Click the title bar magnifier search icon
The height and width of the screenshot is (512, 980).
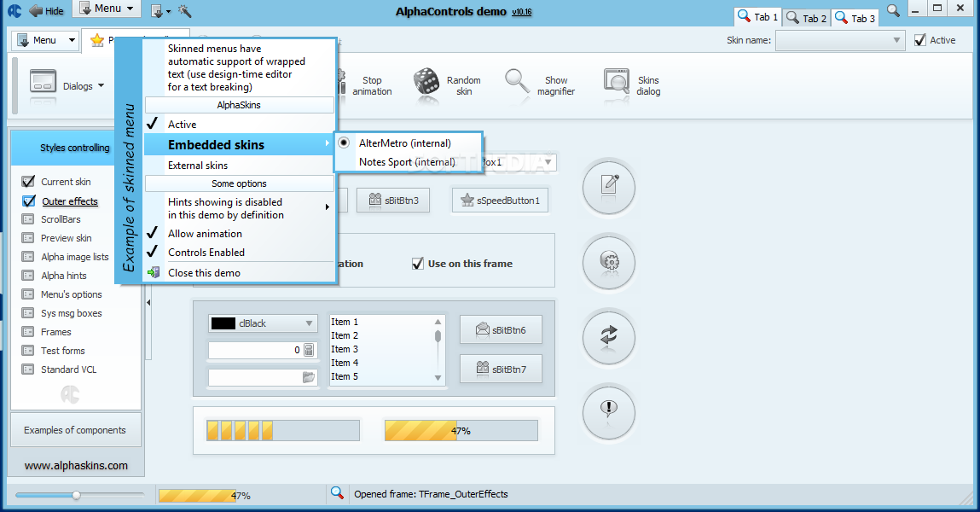coord(894,10)
